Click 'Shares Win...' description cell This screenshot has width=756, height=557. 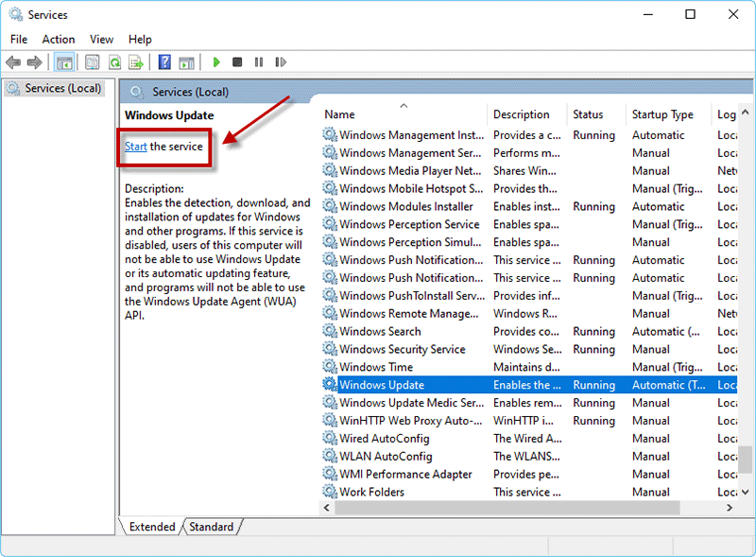point(524,170)
